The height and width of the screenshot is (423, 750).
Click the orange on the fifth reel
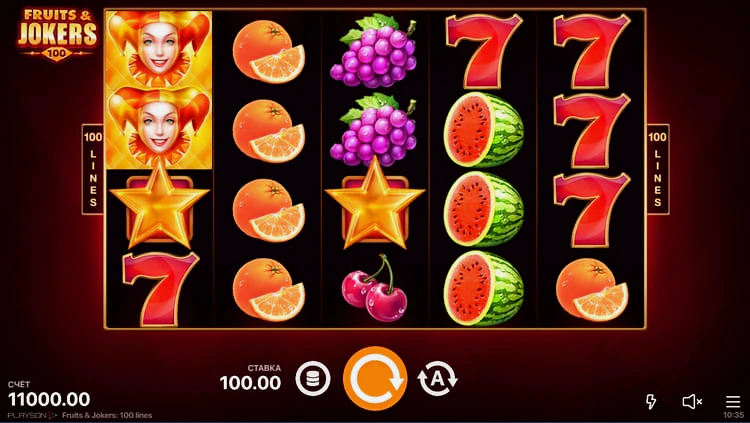pos(592,289)
